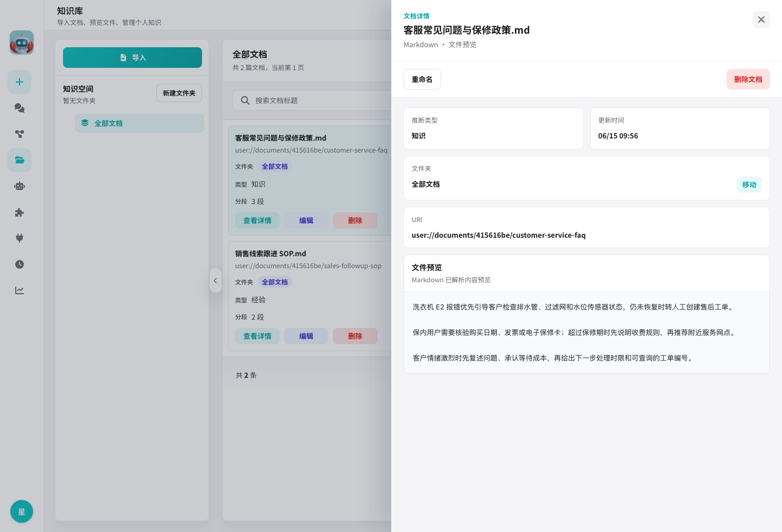Image resolution: width=782 pixels, height=532 pixels.
Task: Open the plug connector sidebar icon
Action: click(x=20, y=238)
